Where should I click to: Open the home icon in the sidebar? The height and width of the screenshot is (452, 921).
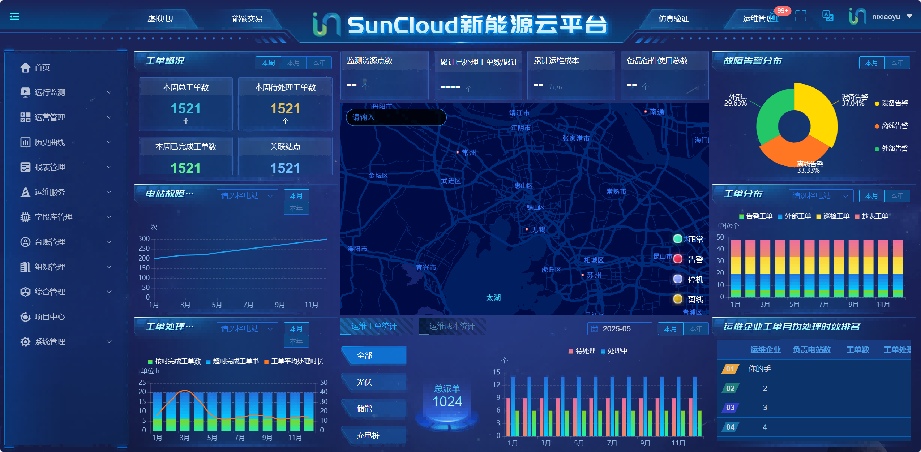25,68
